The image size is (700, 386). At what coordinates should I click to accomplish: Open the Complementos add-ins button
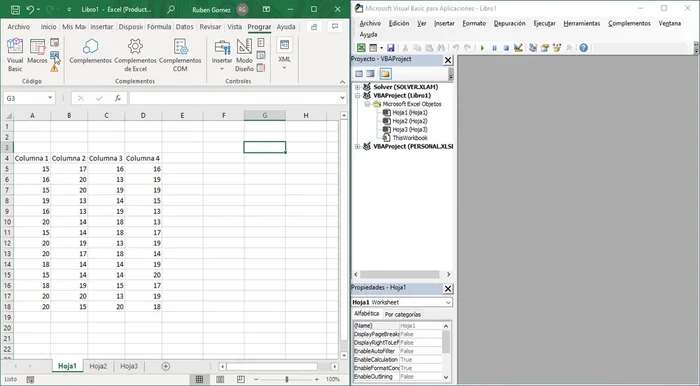point(90,51)
